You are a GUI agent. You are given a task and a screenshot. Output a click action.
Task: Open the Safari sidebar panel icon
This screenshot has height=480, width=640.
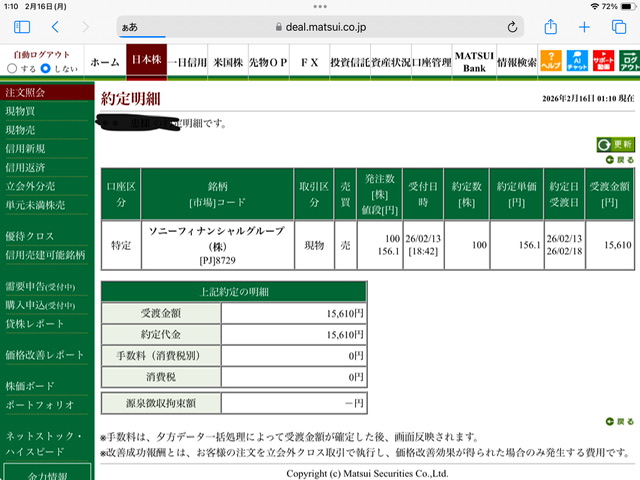point(22,27)
